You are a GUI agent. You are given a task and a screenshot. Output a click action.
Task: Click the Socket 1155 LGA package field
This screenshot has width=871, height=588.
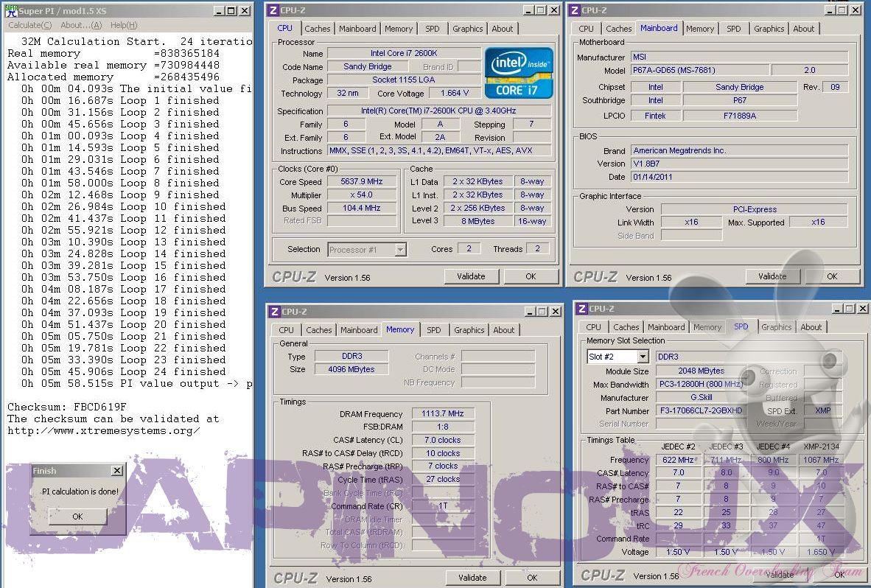click(x=404, y=80)
